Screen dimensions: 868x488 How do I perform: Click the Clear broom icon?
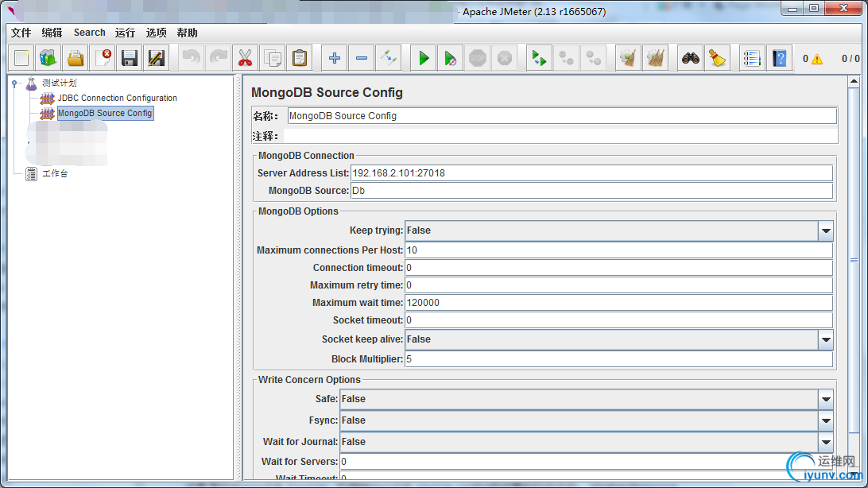tap(628, 58)
